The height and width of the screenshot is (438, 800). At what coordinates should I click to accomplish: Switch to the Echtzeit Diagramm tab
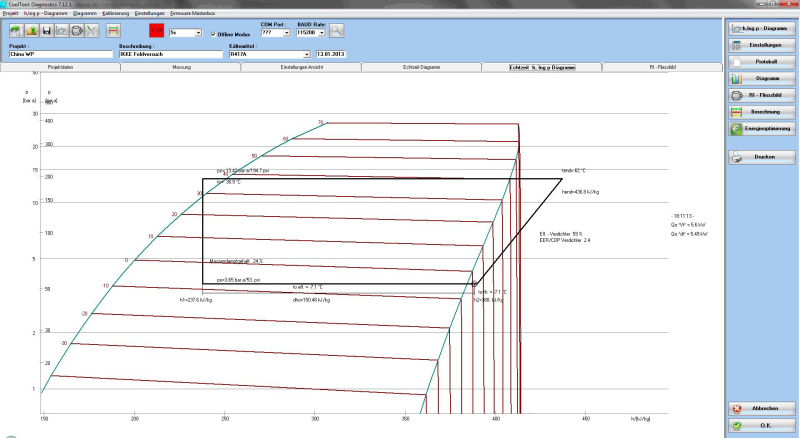point(421,67)
